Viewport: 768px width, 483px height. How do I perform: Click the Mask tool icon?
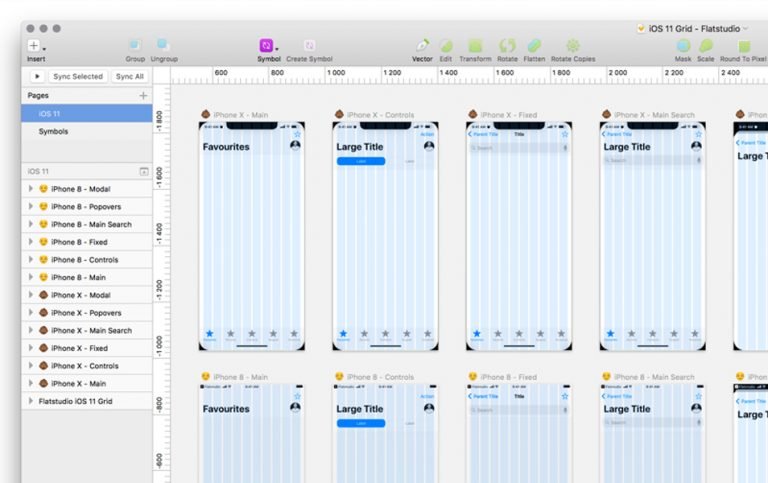[x=683, y=46]
